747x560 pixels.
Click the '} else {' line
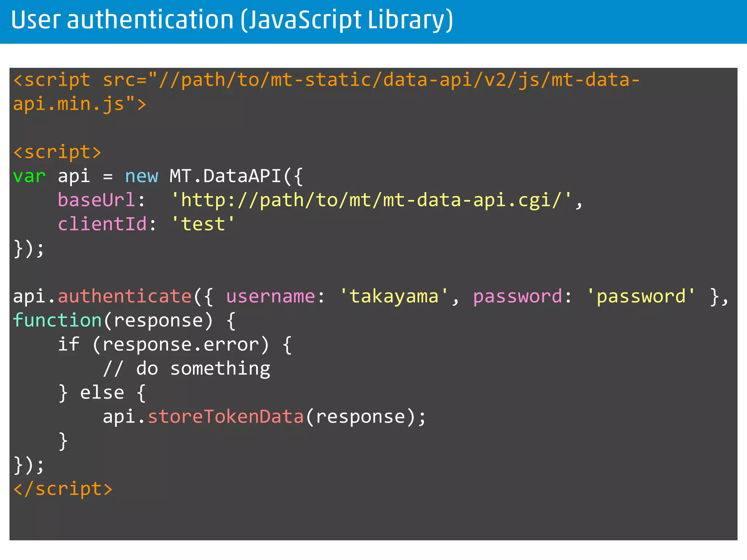pyautogui.click(x=102, y=393)
